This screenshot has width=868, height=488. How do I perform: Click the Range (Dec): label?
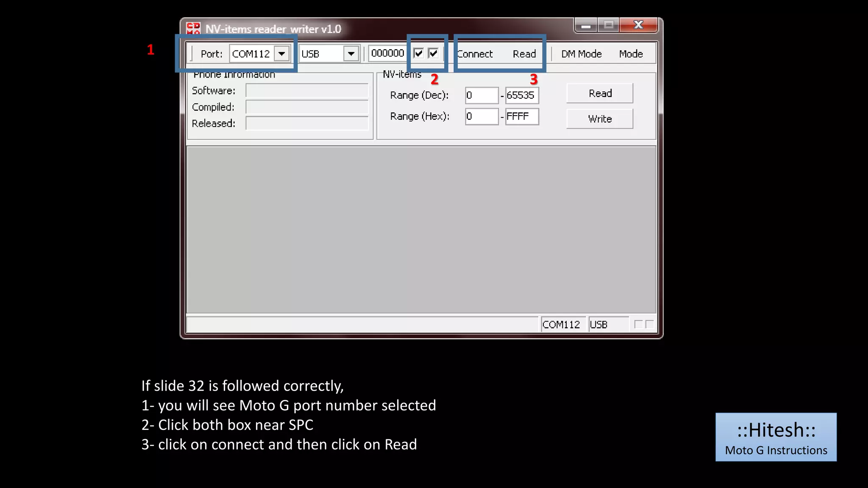click(x=419, y=95)
